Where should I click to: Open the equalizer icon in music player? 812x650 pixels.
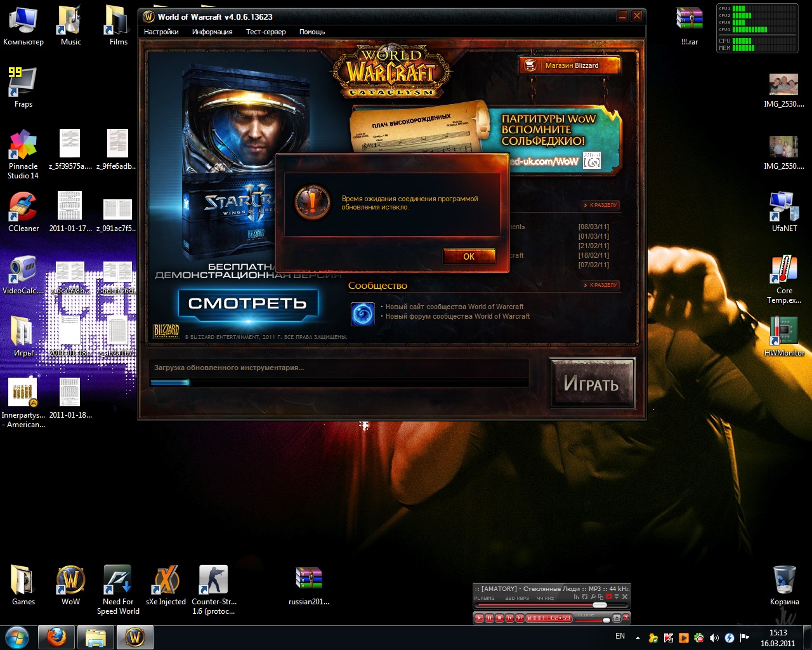point(576,597)
